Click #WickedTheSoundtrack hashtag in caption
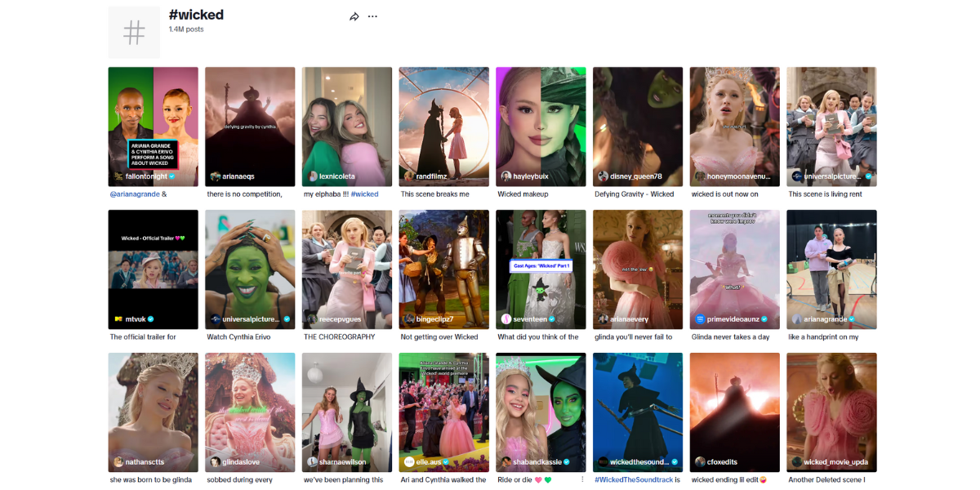 (634, 480)
